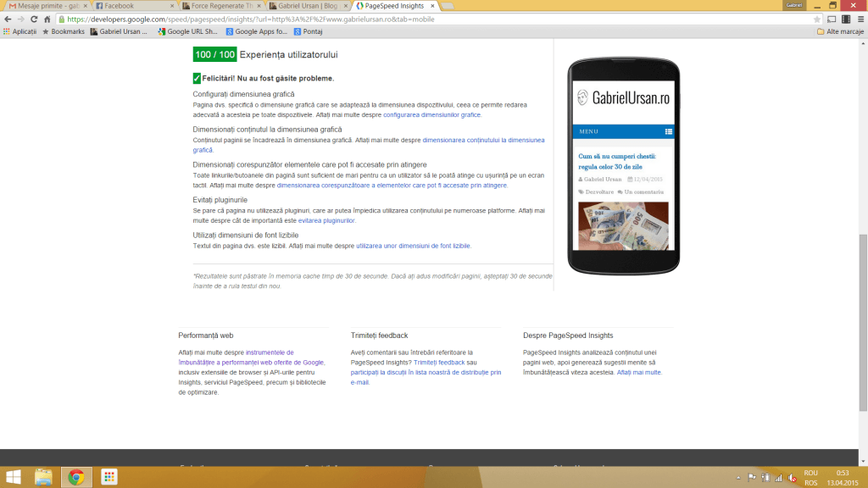Open the browser home page icon
The height and width of the screenshot is (488, 868).
pos(47,19)
